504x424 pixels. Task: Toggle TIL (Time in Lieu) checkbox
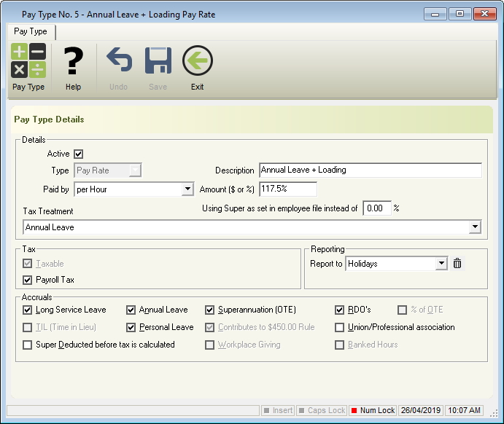27,327
